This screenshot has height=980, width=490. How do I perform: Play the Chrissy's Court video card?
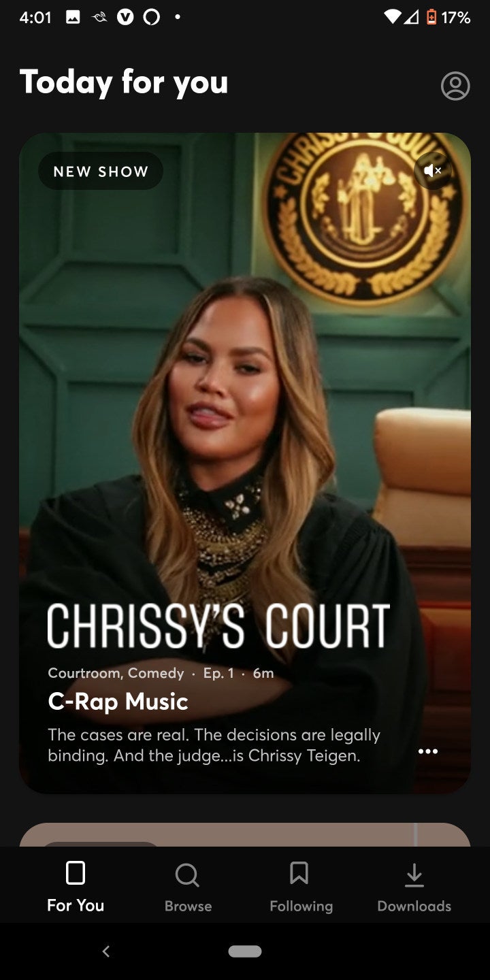(245, 463)
